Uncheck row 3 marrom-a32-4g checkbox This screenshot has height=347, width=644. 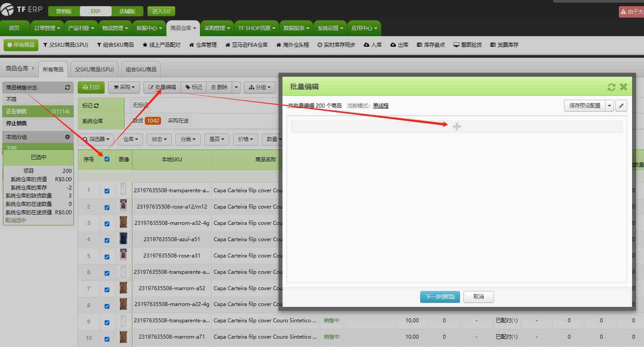(106, 223)
